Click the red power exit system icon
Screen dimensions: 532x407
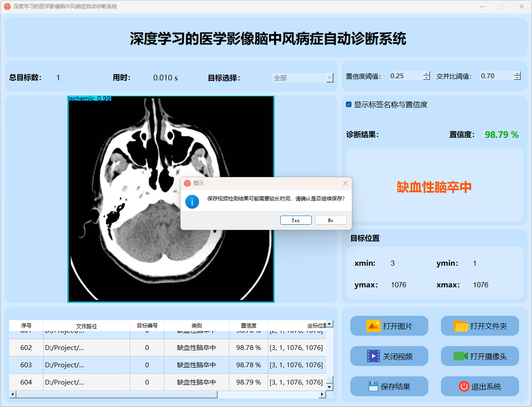(x=464, y=386)
